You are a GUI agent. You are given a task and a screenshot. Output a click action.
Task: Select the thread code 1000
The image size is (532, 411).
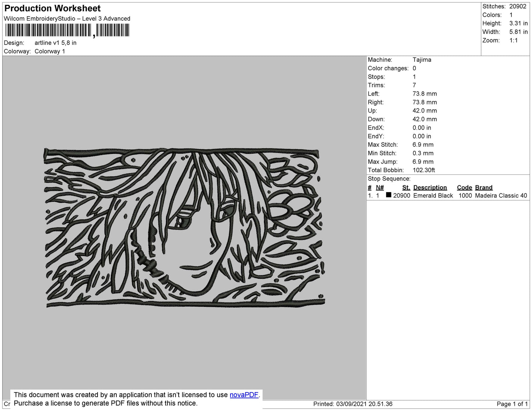tap(465, 196)
